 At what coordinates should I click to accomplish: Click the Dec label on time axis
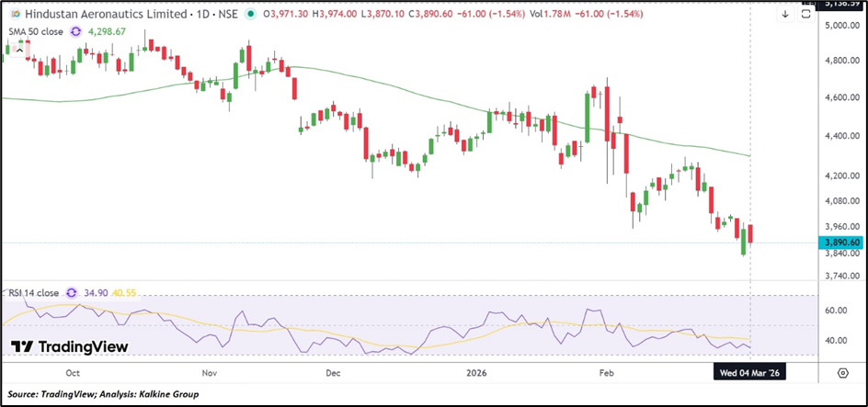(333, 373)
